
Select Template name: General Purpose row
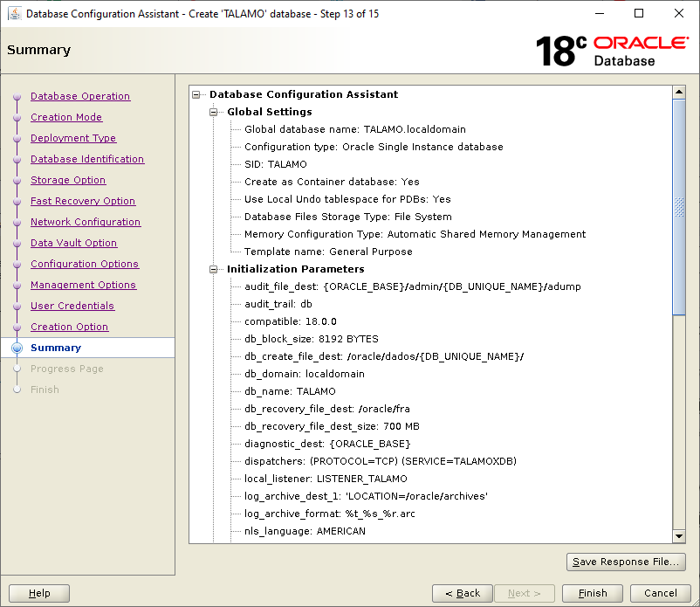[x=328, y=252]
